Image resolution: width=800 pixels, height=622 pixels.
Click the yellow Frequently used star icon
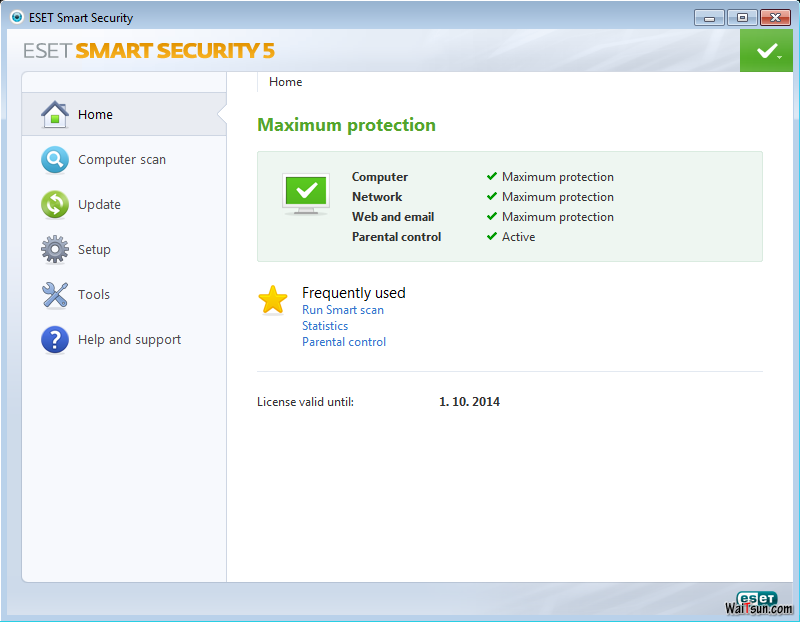coord(273,300)
